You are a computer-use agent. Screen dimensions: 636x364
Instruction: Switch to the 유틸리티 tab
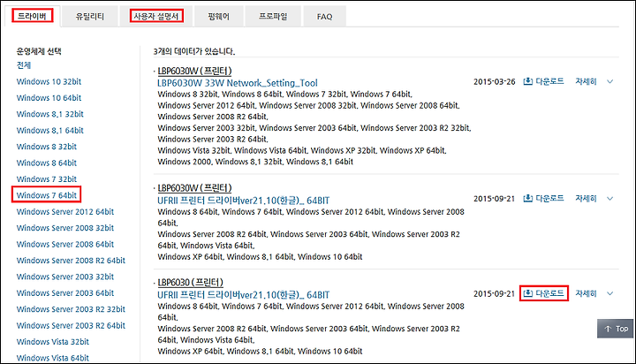coord(90,16)
